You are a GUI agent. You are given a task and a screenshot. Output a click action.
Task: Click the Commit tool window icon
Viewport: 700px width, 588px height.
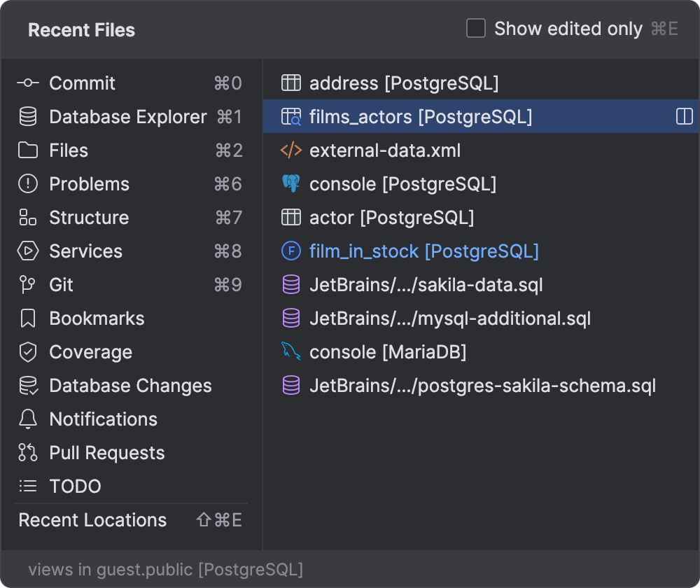pos(27,83)
